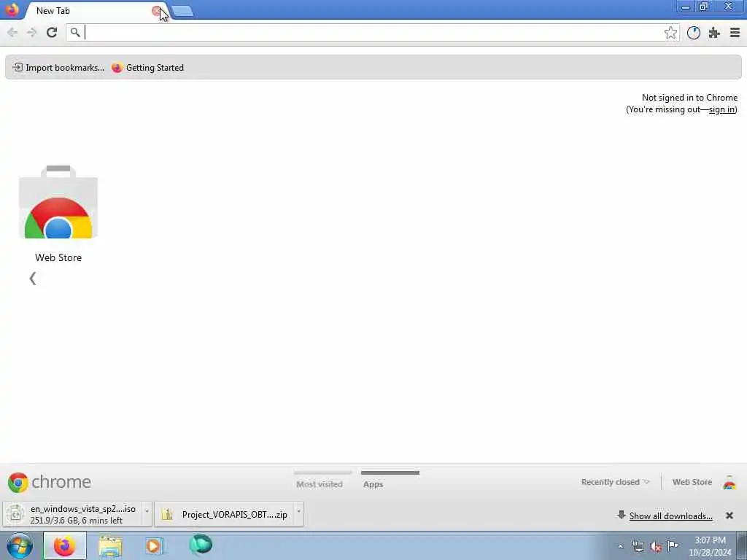Viewport: 747px width, 560px height.
Task: Open Web Store link in footer
Action: pos(692,482)
